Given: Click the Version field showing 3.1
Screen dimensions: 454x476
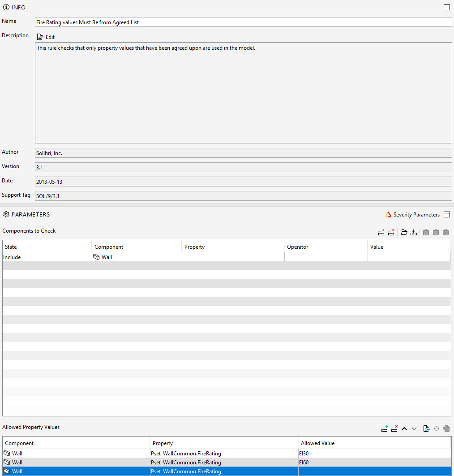Looking at the screenshot, I should coord(243,167).
